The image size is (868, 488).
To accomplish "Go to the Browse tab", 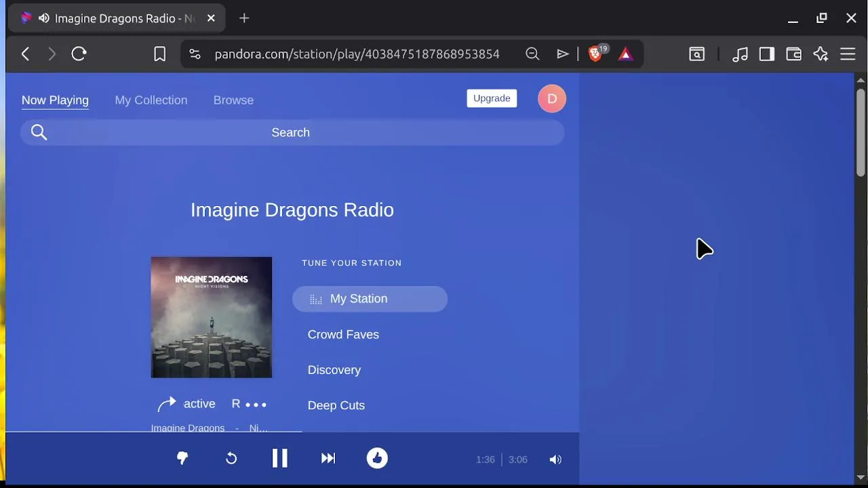I will coord(233,100).
